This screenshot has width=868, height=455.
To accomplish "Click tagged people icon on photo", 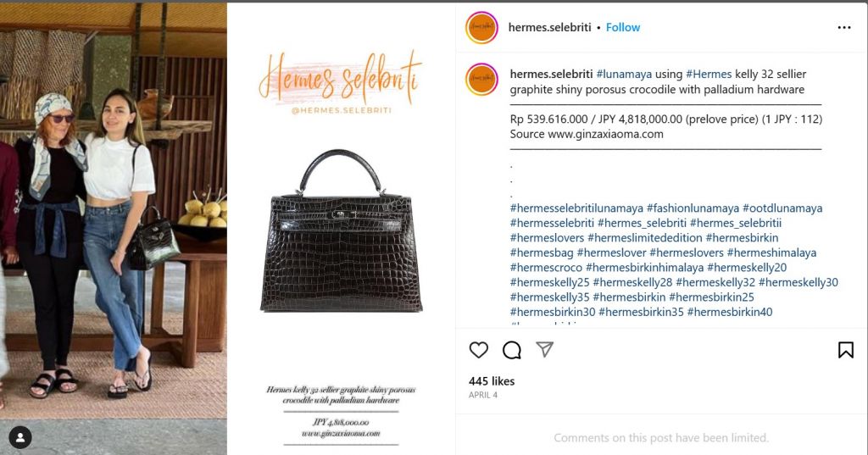I will [20, 438].
